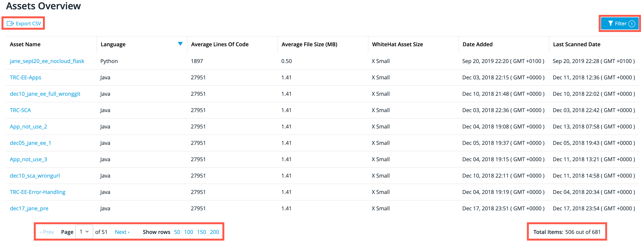Open the dec10_sca_wrongurl asset

pyautogui.click(x=35, y=176)
